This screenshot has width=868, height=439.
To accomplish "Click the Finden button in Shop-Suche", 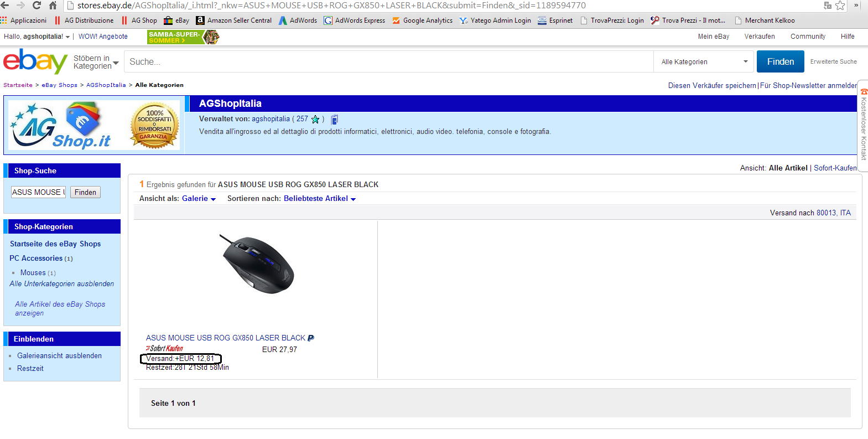I will (x=85, y=192).
